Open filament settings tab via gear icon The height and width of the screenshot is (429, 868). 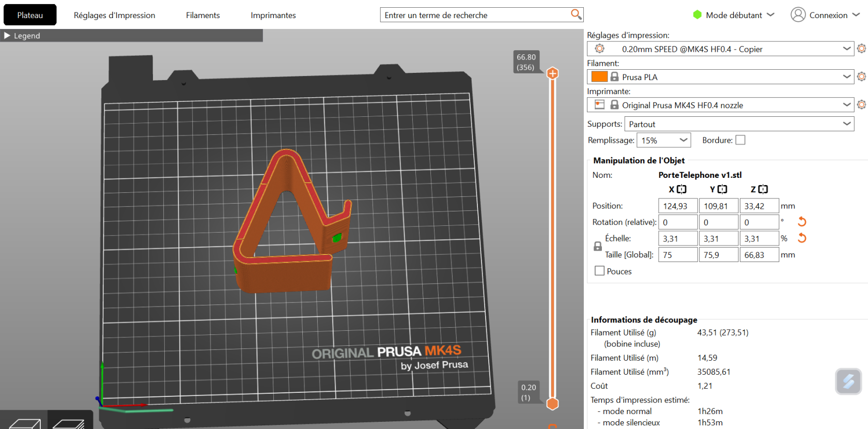[x=861, y=76]
